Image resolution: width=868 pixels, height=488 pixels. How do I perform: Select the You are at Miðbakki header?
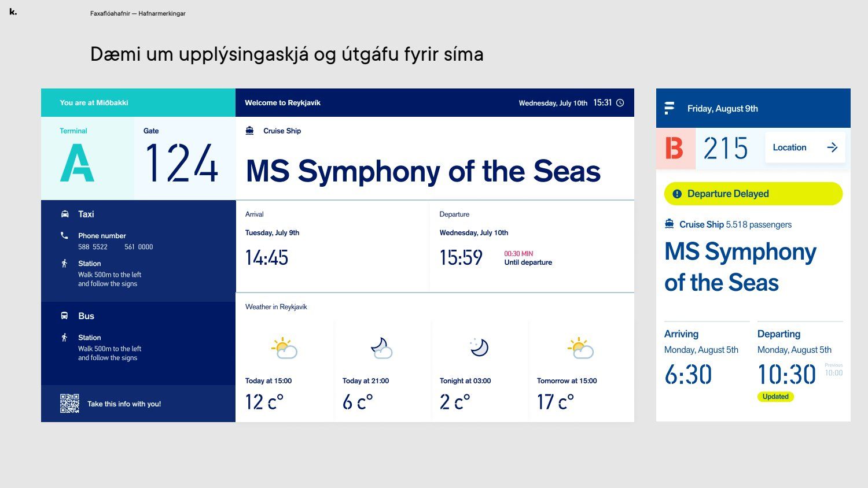tap(94, 103)
